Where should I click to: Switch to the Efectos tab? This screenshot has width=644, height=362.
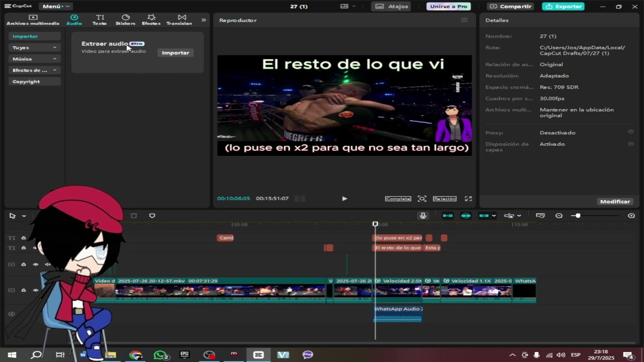pyautogui.click(x=151, y=20)
